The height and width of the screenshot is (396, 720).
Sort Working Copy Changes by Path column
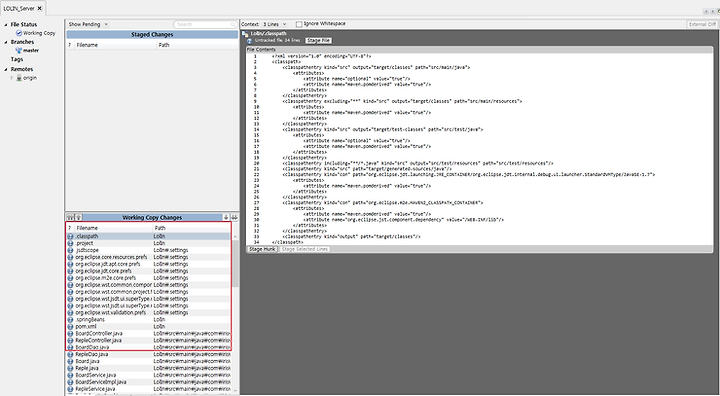(x=192, y=228)
